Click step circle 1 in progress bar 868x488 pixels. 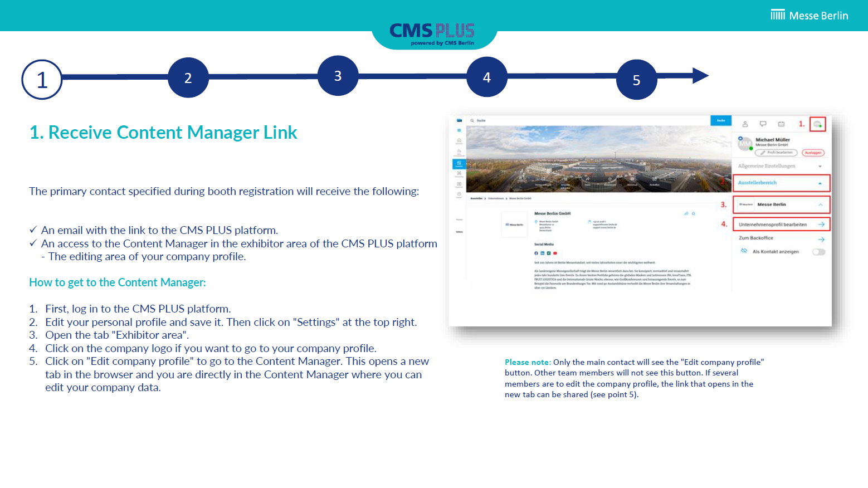pos(42,80)
